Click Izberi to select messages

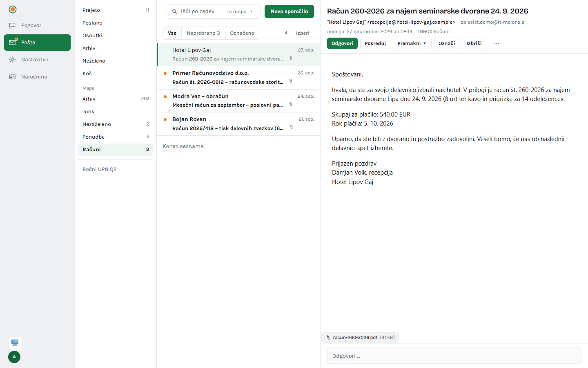pyautogui.click(x=303, y=33)
